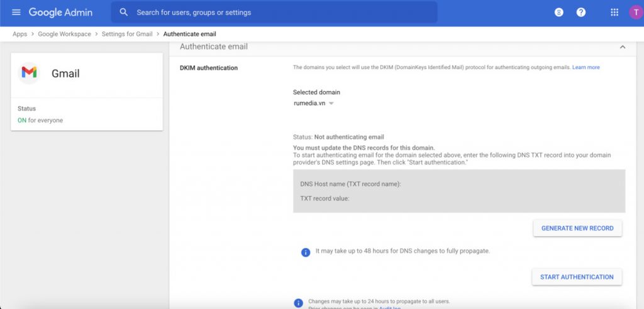The image size is (644, 309).
Task: Click info icon beside 24 hours note
Action: [x=299, y=303]
